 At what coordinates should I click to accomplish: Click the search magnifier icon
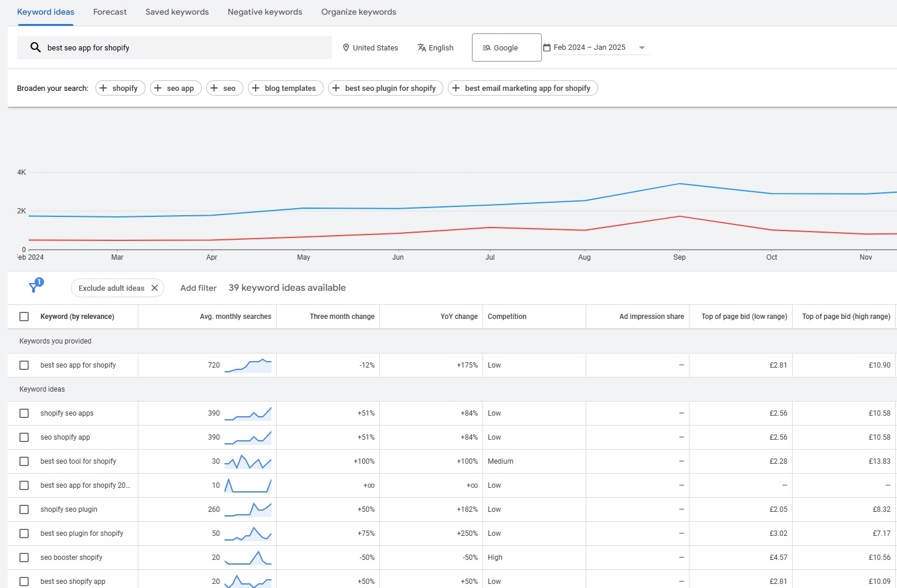click(35, 47)
